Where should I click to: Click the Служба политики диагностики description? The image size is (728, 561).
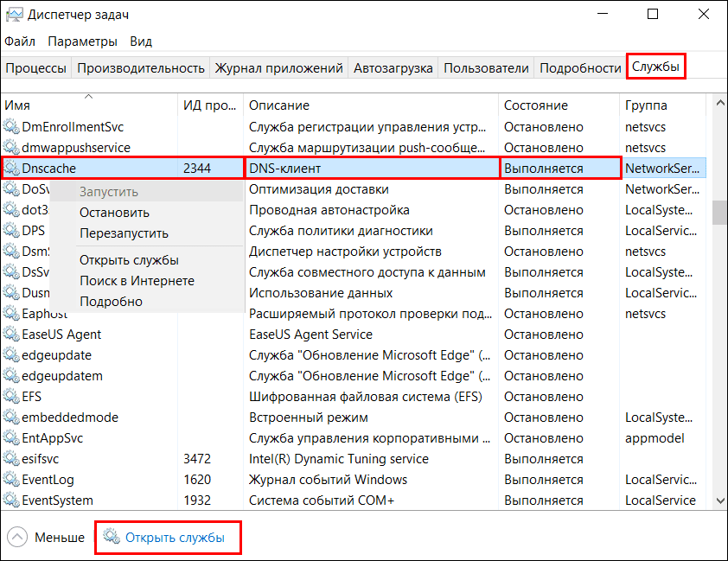pos(341,231)
